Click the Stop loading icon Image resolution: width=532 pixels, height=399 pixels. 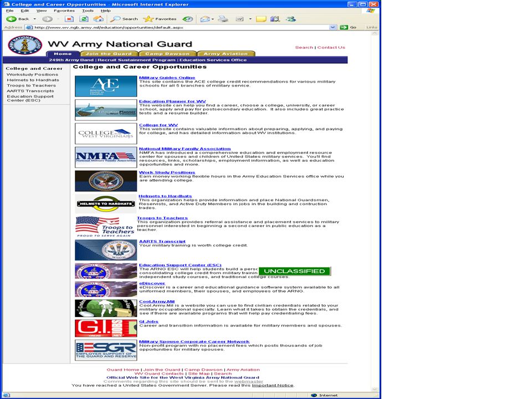click(x=69, y=19)
